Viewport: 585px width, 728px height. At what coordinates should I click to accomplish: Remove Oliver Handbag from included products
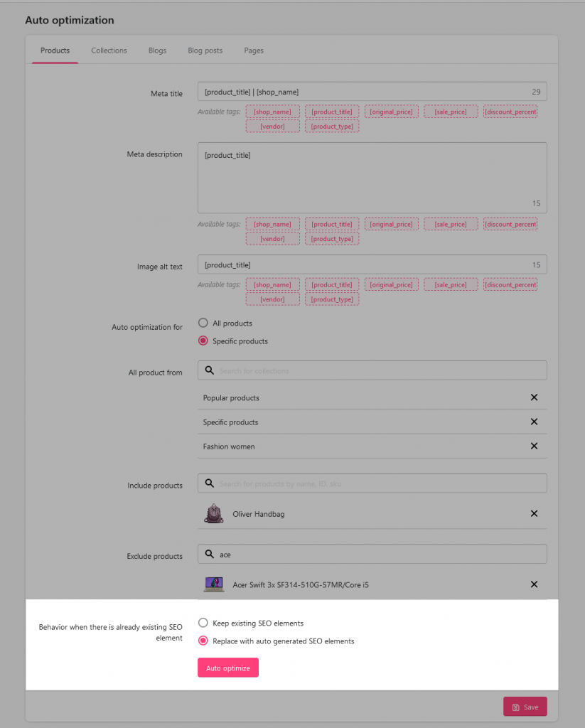(x=534, y=513)
